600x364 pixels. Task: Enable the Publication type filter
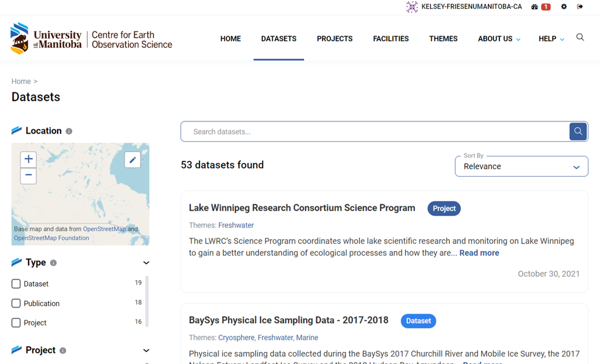(16, 303)
